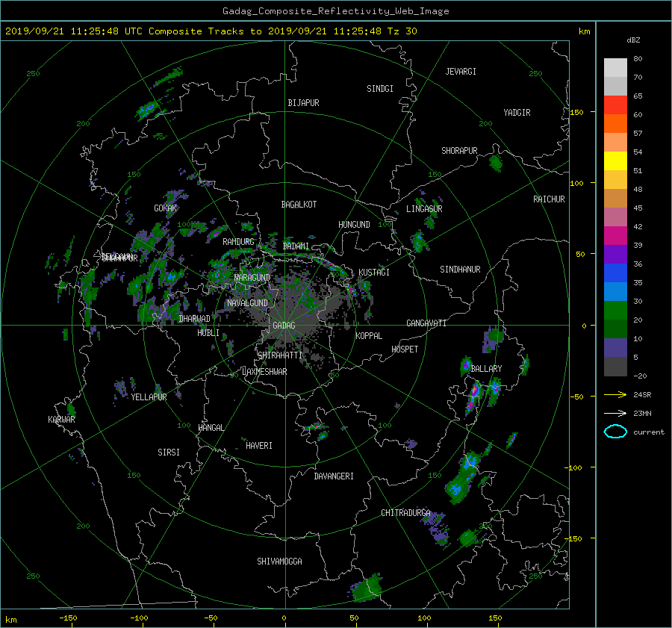The width and height of the screenshot is (672, 628).
Task: Click the 24SR legend label
Action: click(642, 394)
